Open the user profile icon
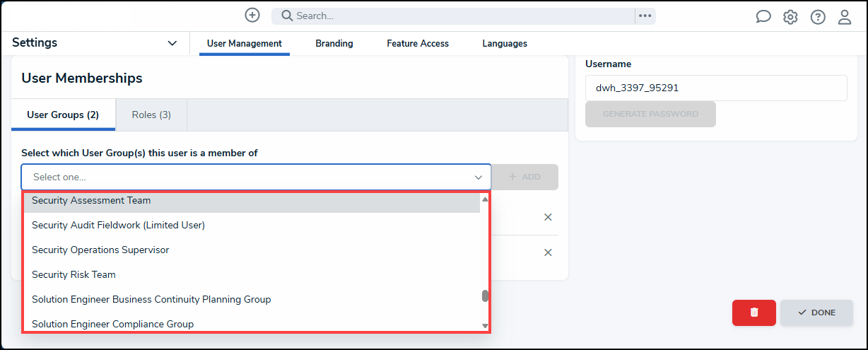The height and width of the screenshot is (350, 868). tap(845, 17)
